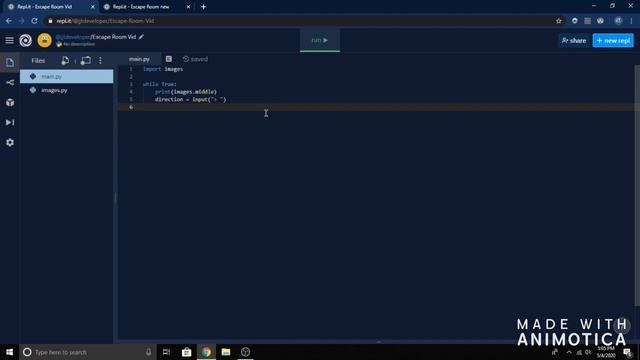The width and height of the screenshot is (640, 360).
Task: Click the 'while True:' code line
Action: (160, 84)
